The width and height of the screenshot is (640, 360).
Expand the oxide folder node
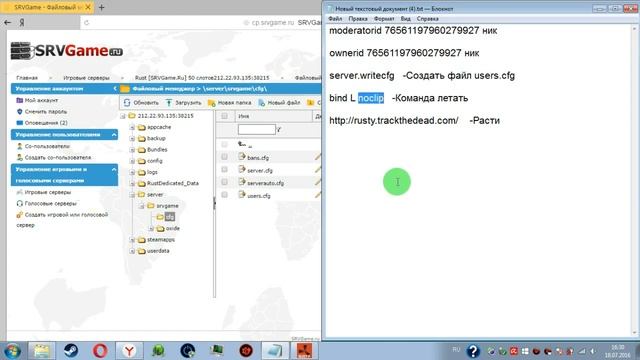tap(151, 229)
